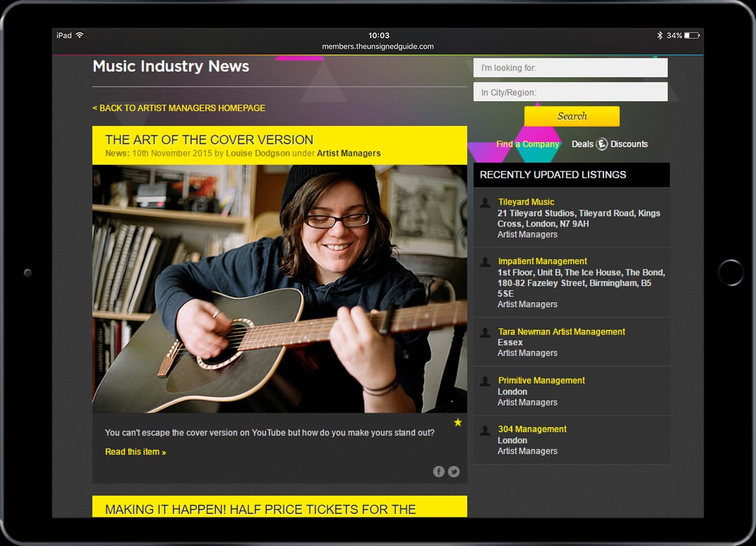The height and width of the screenshot is (546, 756).
Task: Click the person icon beside Tileyard Music
Action: pos(485,202)
